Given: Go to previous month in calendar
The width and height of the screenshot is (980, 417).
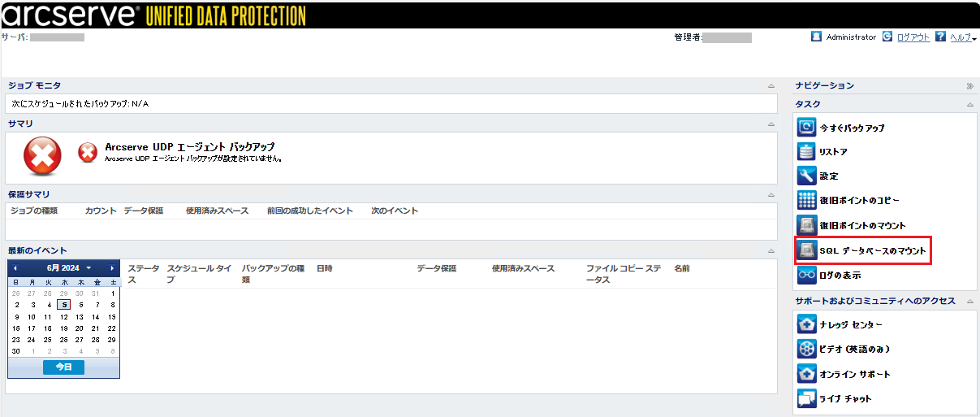Looking at the screenshot, I should coord(15,268).
